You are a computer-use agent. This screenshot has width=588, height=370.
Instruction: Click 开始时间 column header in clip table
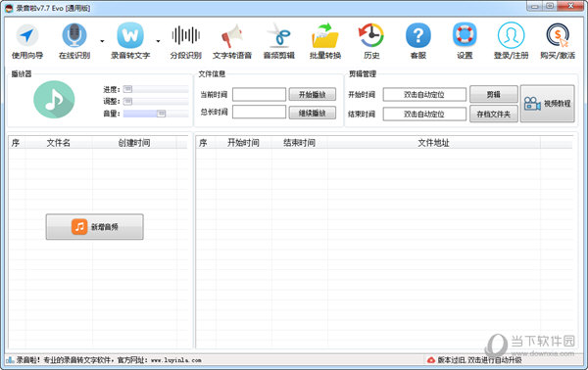point(243,143)
